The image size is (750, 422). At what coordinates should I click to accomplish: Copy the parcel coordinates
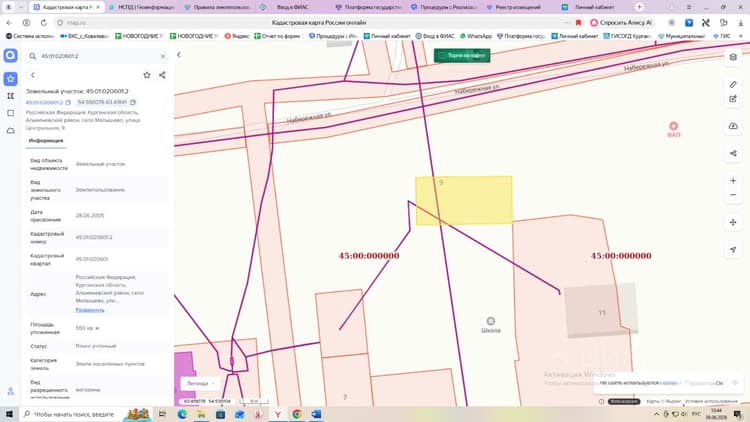(133, 102)
